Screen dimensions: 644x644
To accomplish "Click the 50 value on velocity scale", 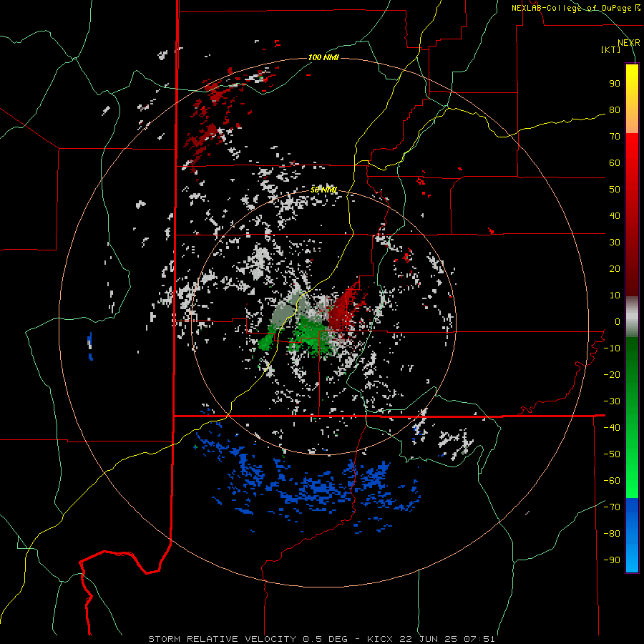I will pos(615,190).
